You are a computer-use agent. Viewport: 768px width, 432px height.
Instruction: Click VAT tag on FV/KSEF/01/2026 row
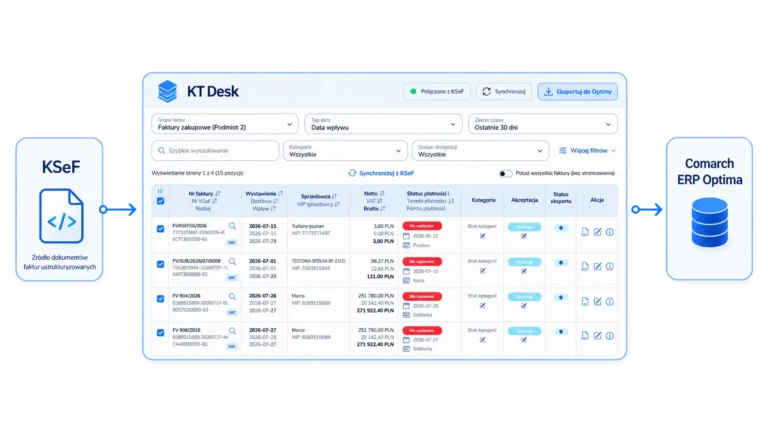point(232,242)
